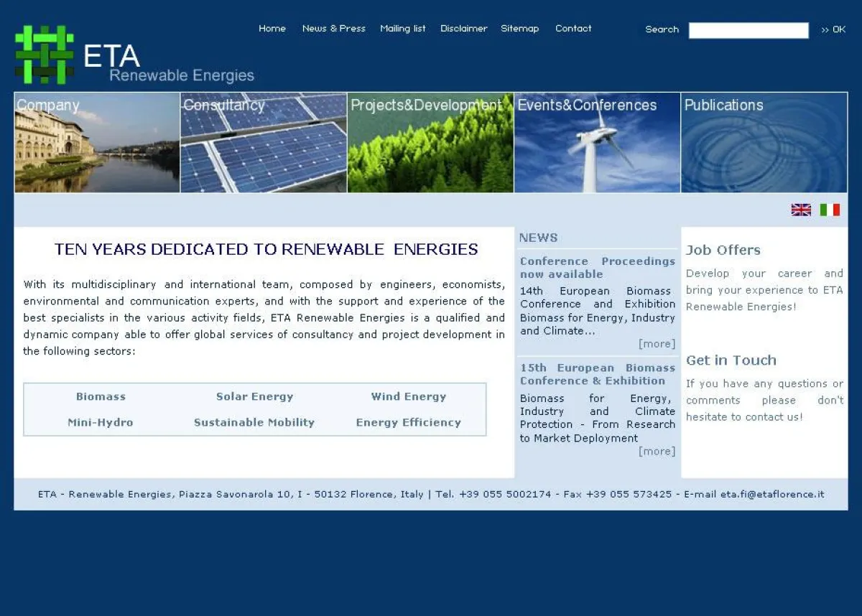Click [more] for 15th European Biomass Conference
This screenshot has height=616, width=862.
(x=657, y=452)
